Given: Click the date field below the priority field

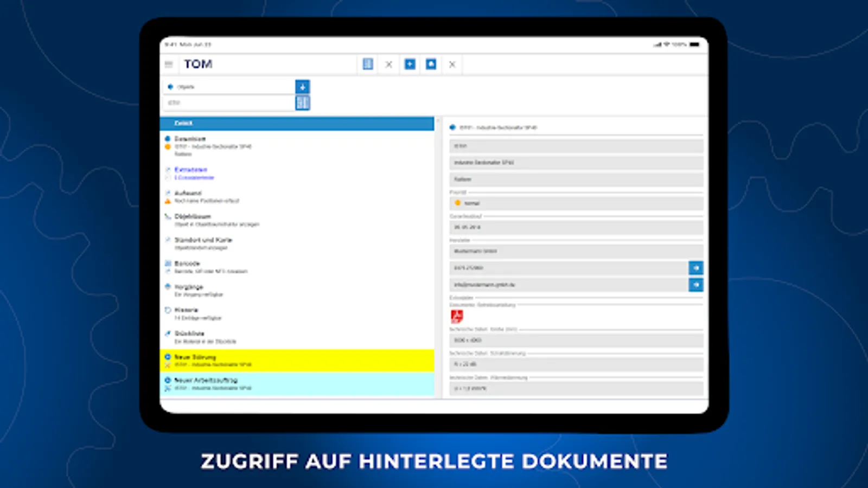Looking at the screenshot, I should coord(576,227).
